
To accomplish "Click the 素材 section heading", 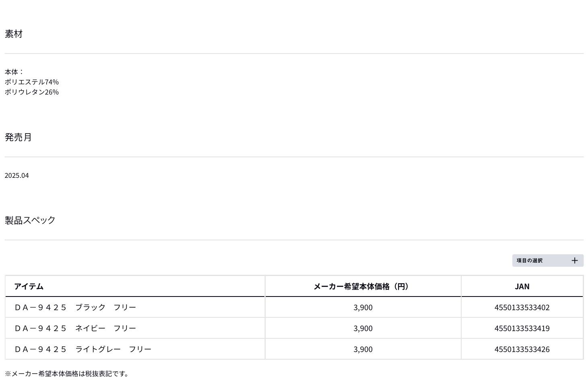I will [x=14, y=34].
